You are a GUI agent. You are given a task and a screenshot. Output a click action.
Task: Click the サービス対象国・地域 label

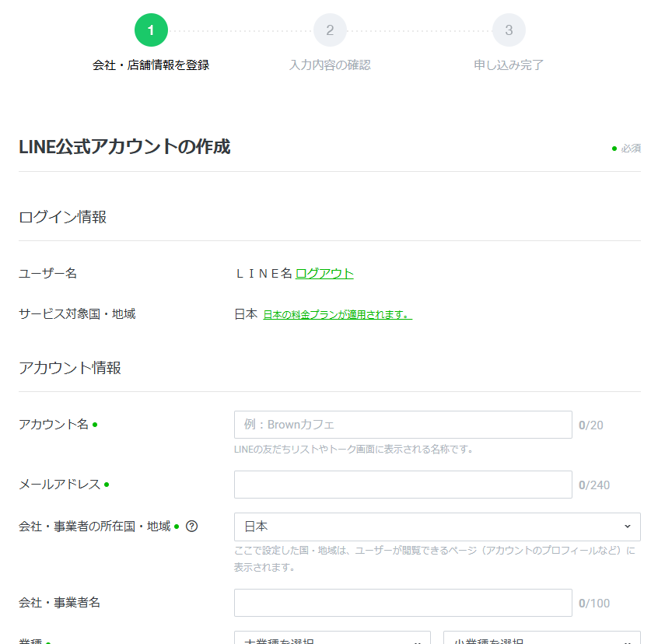coord(77,313)
